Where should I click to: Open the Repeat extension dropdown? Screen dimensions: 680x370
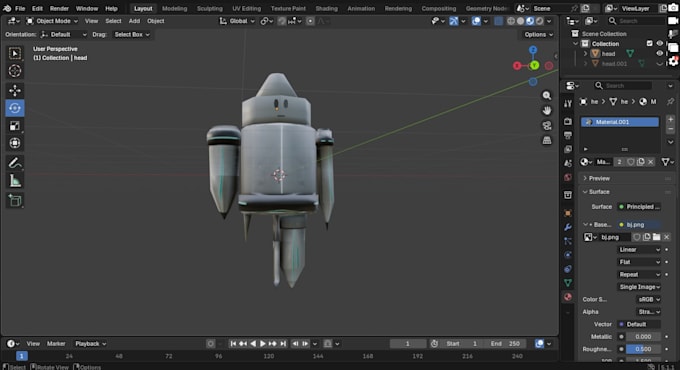[639, 275]
